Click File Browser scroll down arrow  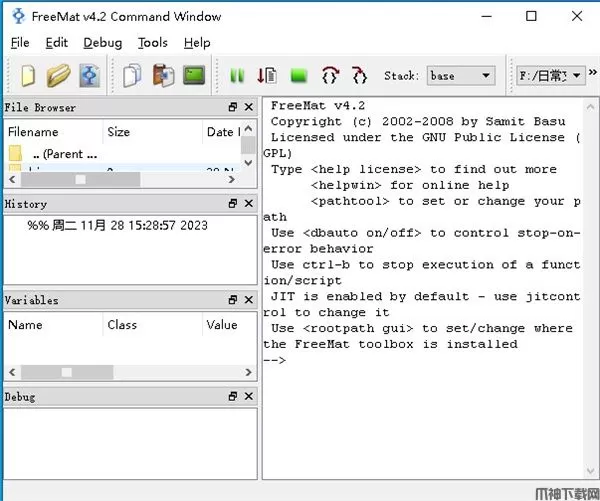(248, 163)
